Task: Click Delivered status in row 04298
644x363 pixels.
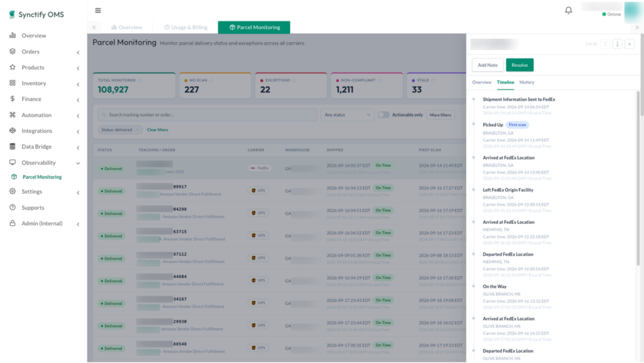Action: pyautogui.click(x=111, y=213)
